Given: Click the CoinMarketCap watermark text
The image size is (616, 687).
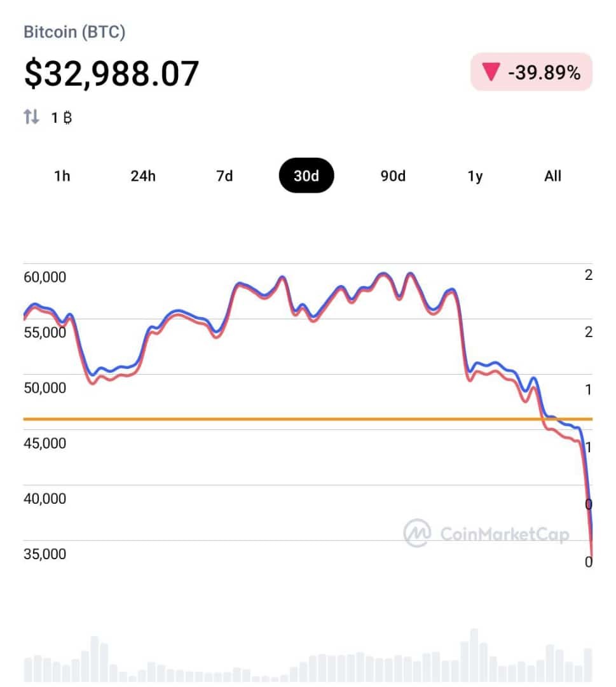Looking at the screenshot, I should pyautogui.click(x=505, y=534).
